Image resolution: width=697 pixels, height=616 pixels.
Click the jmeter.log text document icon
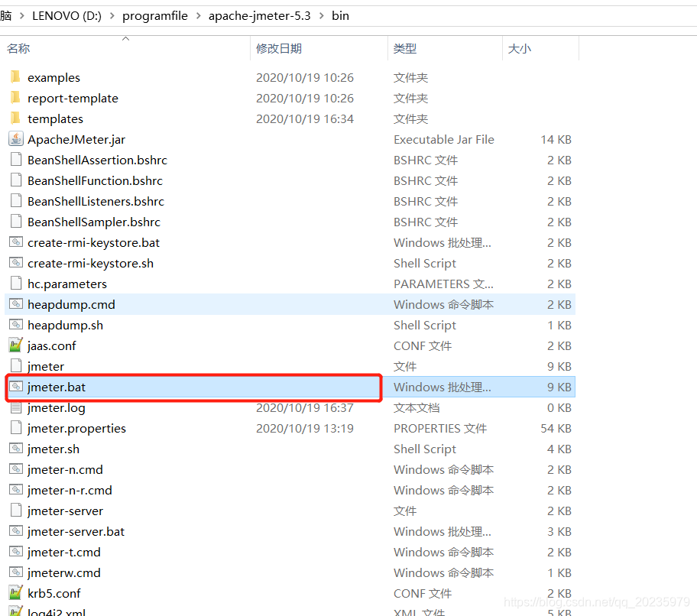16,407
